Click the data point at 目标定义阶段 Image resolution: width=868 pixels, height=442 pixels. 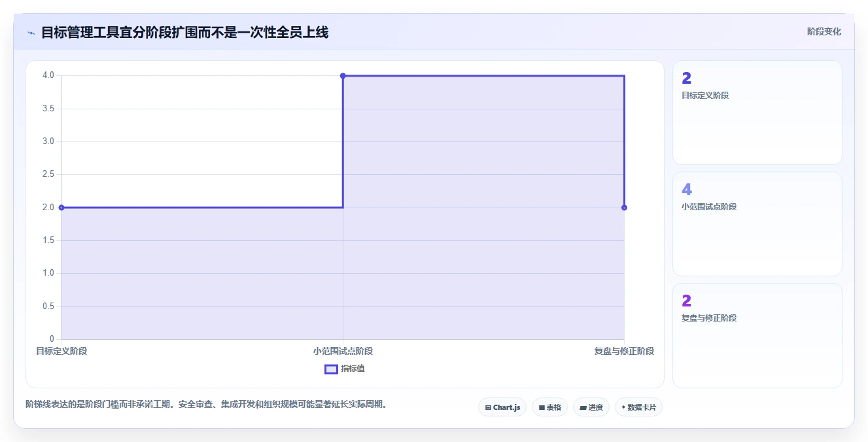[61, 208]
